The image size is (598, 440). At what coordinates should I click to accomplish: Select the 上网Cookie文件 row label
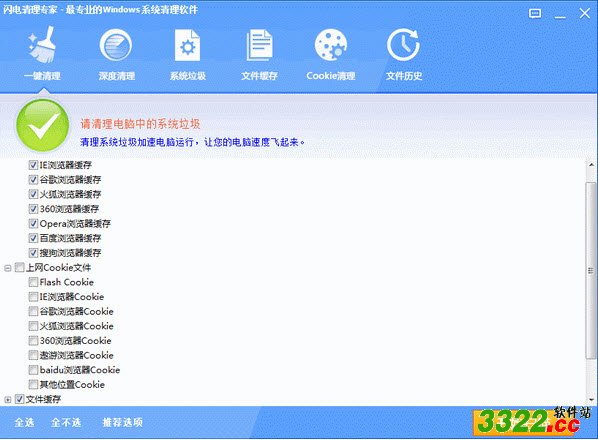pos(58,268)
